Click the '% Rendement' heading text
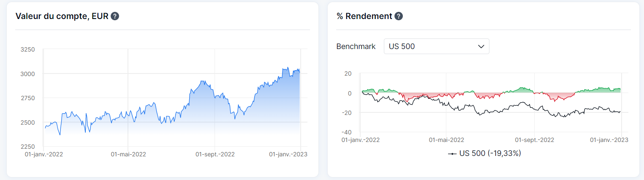This screenshot has height=180, width=644. click(364, 16)
